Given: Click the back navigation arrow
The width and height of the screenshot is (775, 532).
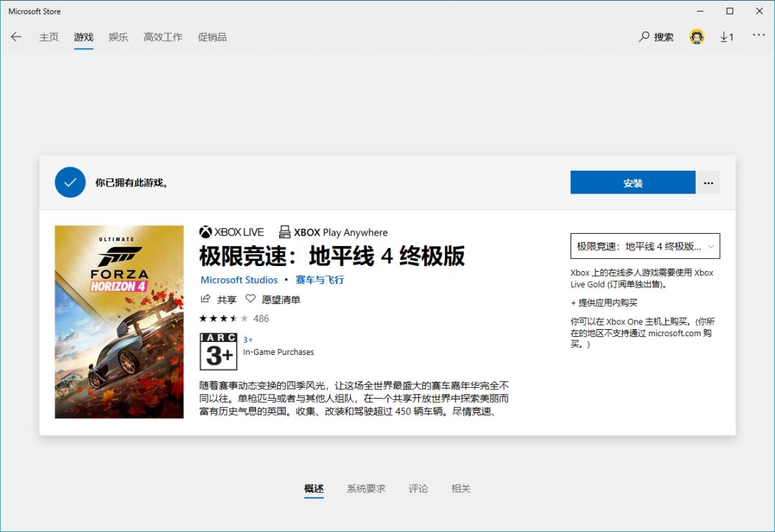Looking at the screenshot, I should [16, 37].
